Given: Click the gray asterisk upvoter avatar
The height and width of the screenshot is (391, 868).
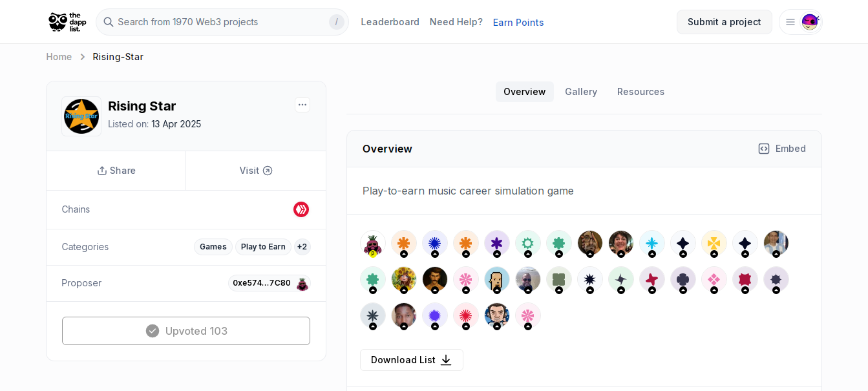Looking at the screenshot, I should tap(373, 316).
